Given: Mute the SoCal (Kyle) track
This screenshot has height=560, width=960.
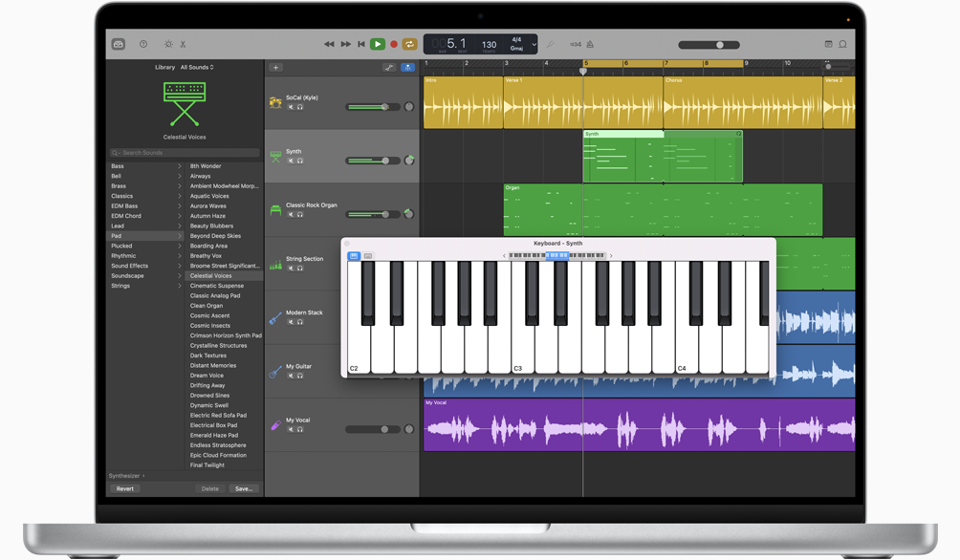Looking at the screenshot, I should pos(291,107).
